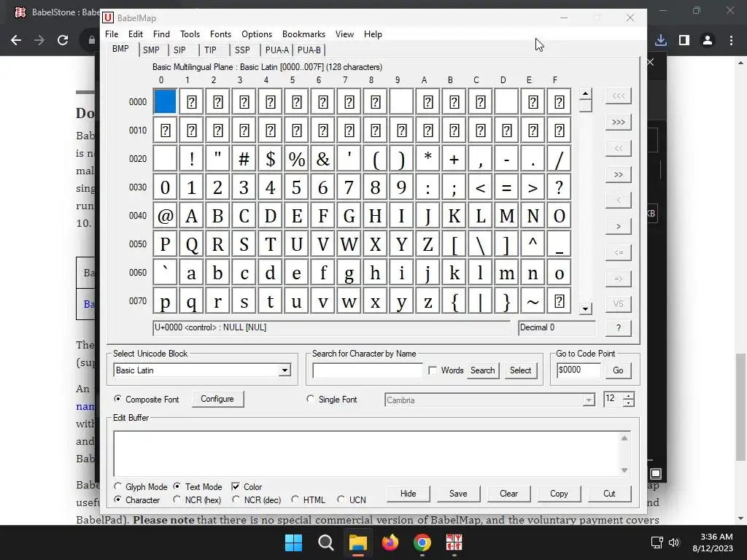Enable the Words checkbox
The width and height of the screenshot is (747, 560).
(x=433, y=370)
